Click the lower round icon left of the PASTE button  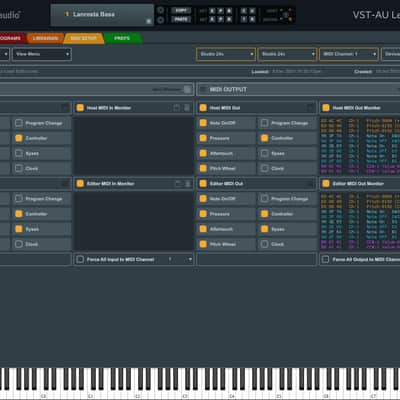pyautogui.click(x=160, y=20)
